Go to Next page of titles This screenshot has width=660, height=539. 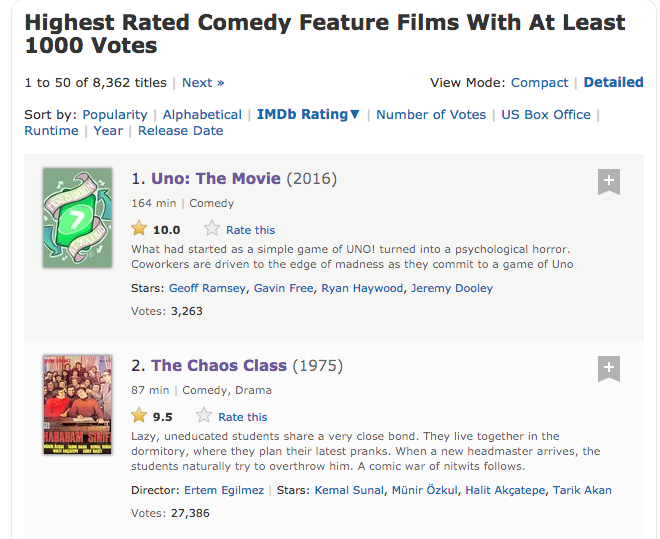[x=203, y=83]
